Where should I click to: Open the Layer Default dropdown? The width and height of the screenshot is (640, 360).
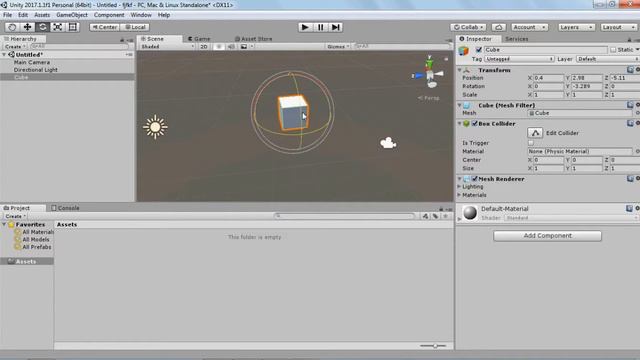click(x=607, y=59)
